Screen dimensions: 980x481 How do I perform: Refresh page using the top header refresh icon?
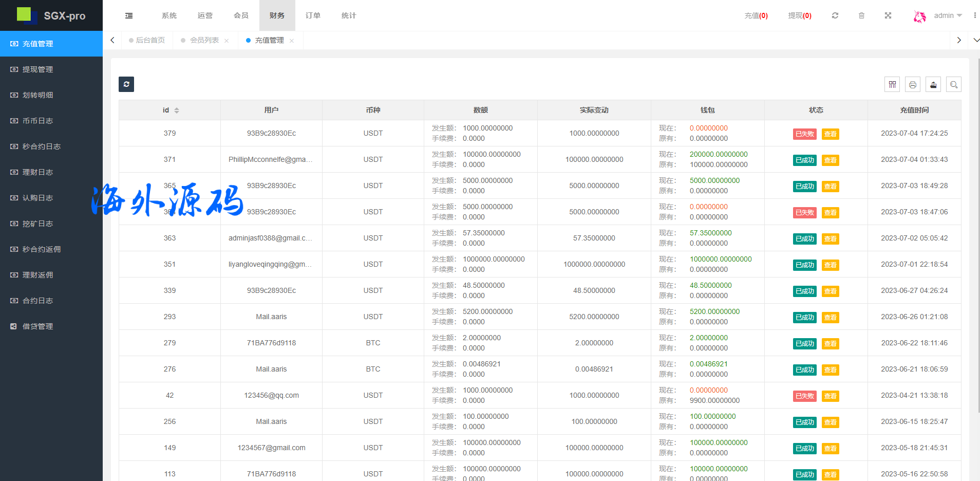[835, 16]
